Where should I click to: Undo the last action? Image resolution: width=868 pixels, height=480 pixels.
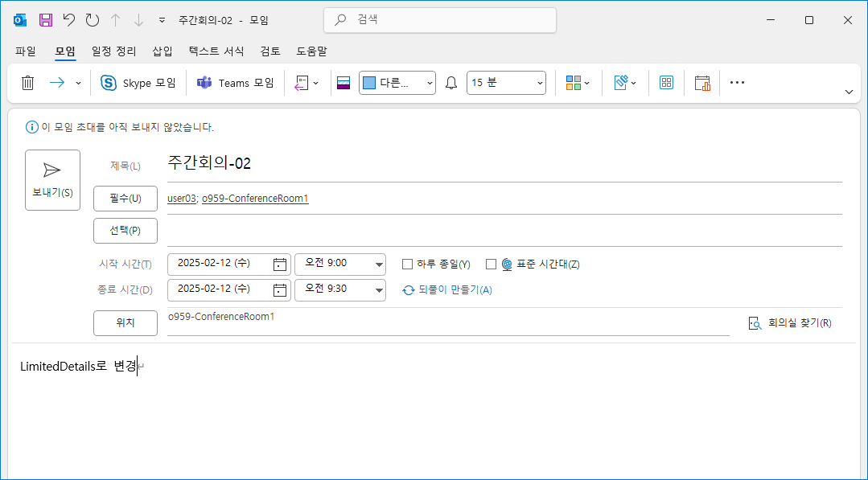[x=68, y=20]
